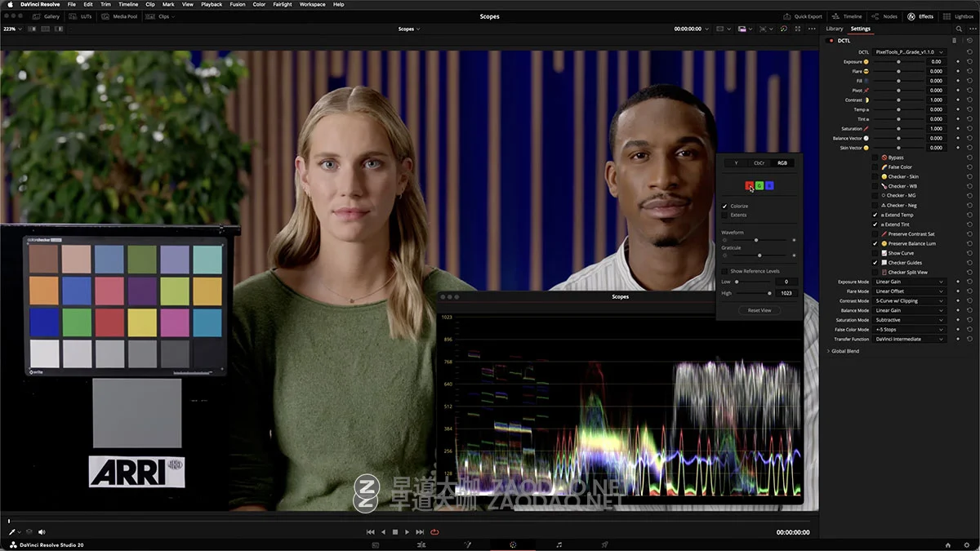Reset the Saturation parameter
The width and height of the screenshot is (980, 551).
point(969,128)
